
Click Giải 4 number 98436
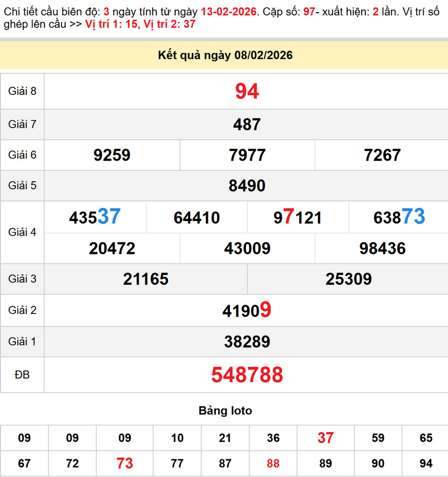(382, 248)
